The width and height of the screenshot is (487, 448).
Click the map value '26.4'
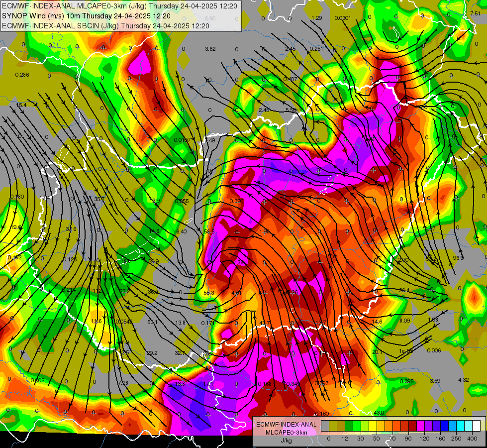tap(404, 290)
